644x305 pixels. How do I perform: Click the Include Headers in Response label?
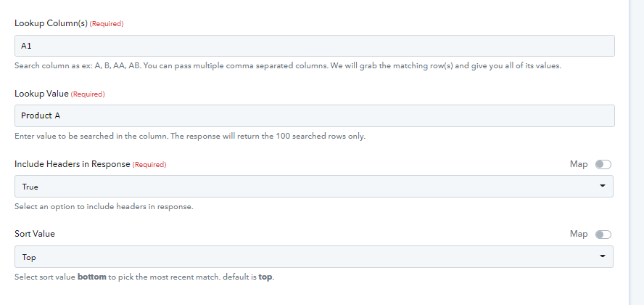coord(73,164)
